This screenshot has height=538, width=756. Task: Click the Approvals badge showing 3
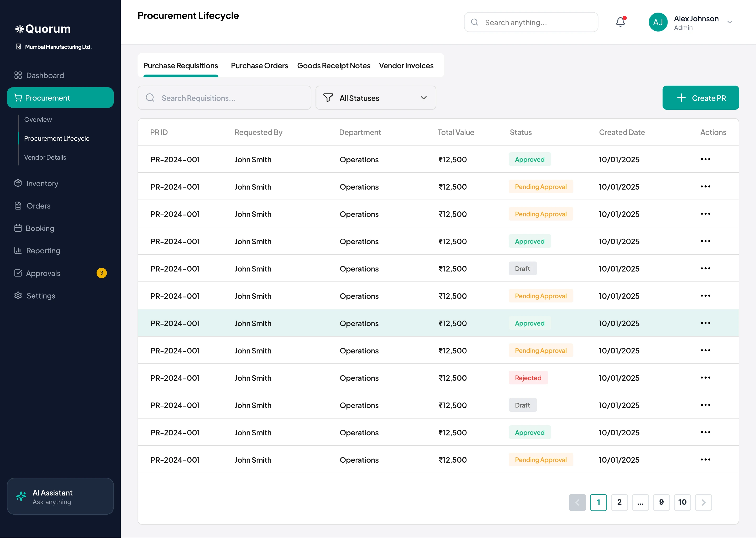[x=102, y=273]
